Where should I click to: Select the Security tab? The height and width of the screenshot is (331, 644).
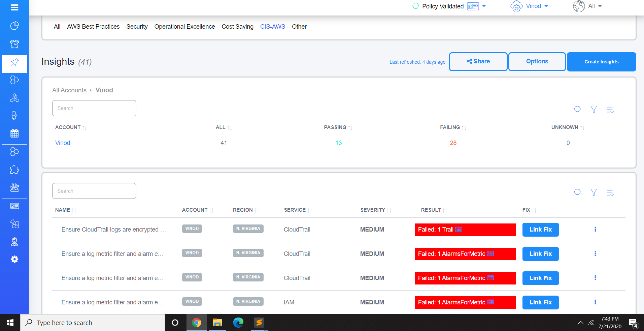tap(137, 27)
